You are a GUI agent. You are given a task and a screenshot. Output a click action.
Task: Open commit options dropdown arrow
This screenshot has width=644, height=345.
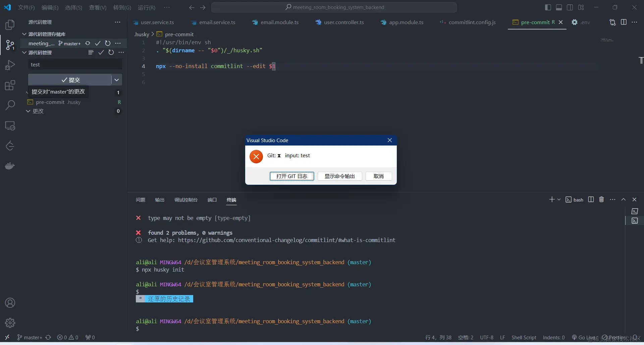(x=117, y=80)
